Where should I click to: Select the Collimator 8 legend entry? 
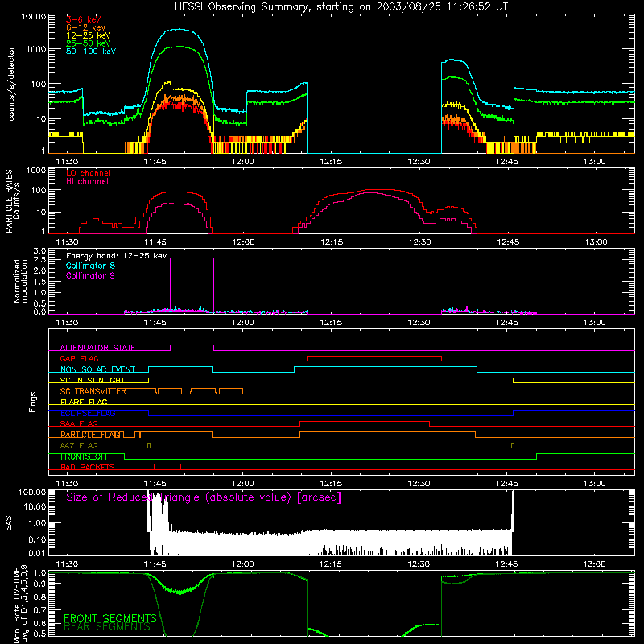point(90,266)
